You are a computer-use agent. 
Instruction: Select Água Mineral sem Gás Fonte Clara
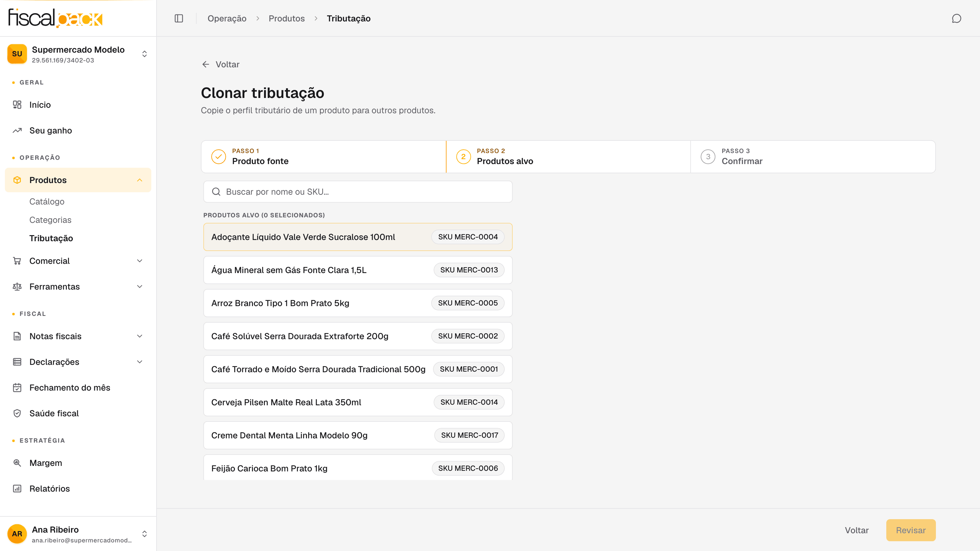358,270
